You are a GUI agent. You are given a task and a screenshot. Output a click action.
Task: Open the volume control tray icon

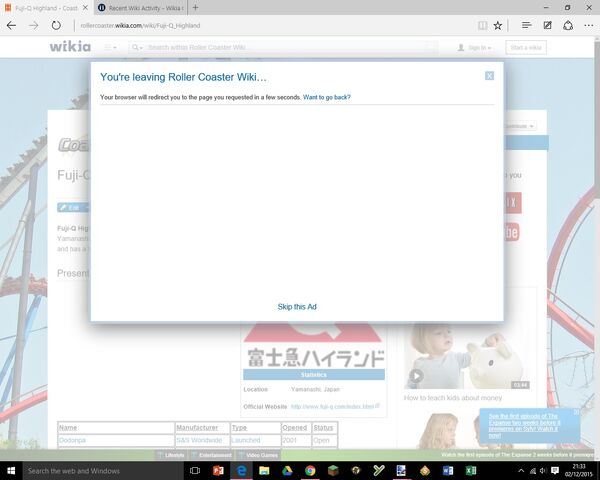pos(543,471)
